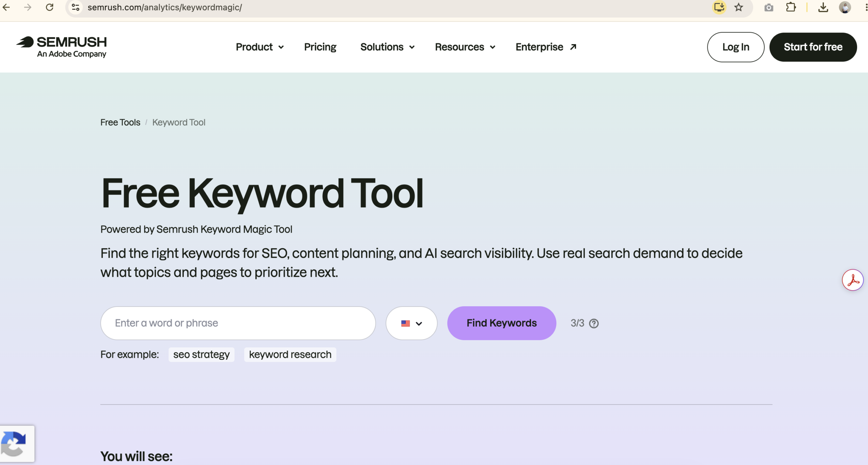Bookmark this page with the star icon
The image size is (868, 465).
[738, 7]
